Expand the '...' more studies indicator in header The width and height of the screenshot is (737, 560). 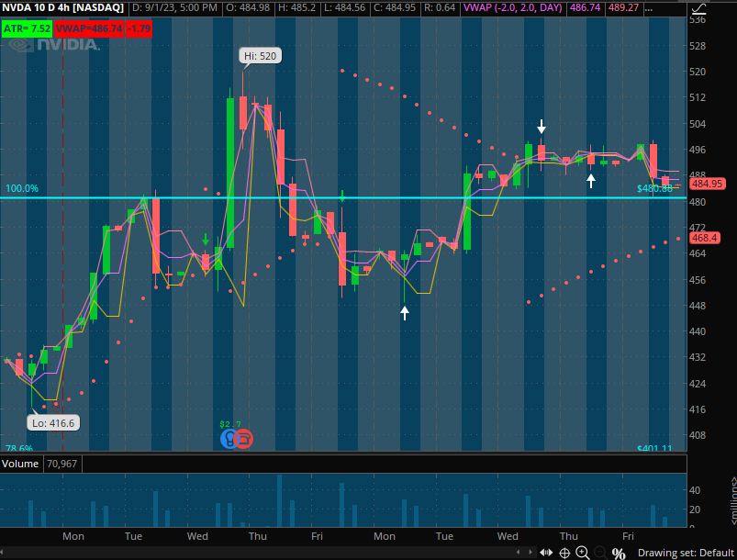tap(649, 8)
